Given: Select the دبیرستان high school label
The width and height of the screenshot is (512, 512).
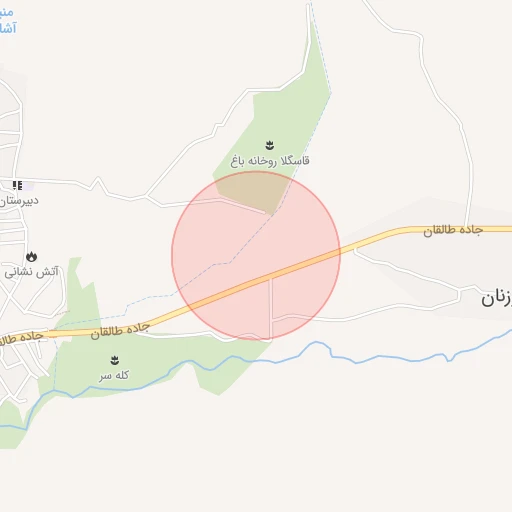Looking at the screenshot, I should [19, 201].
